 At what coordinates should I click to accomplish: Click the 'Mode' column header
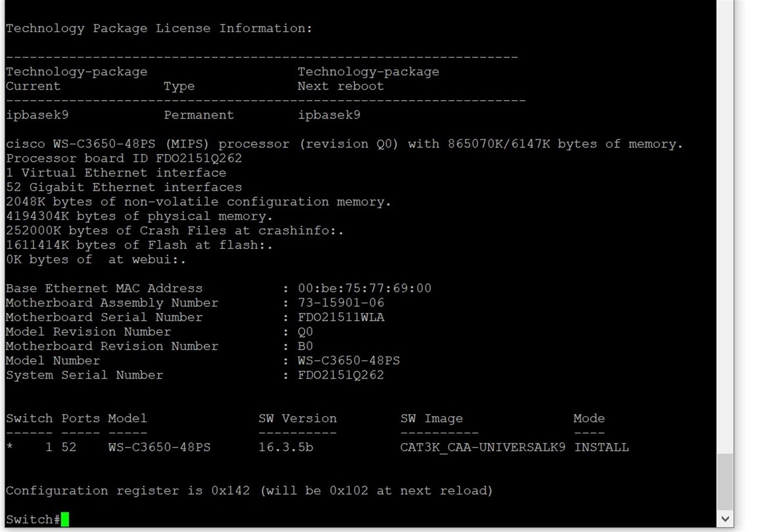point(589,419)
